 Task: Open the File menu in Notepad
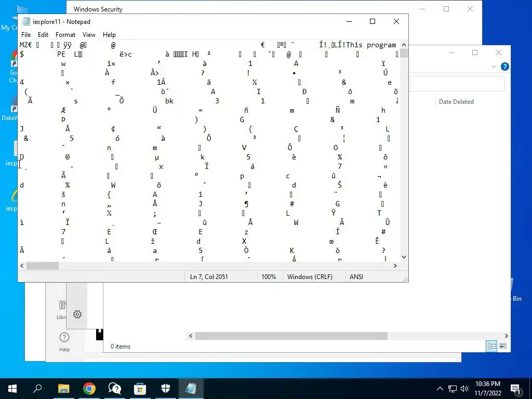(x=26, y=35)
